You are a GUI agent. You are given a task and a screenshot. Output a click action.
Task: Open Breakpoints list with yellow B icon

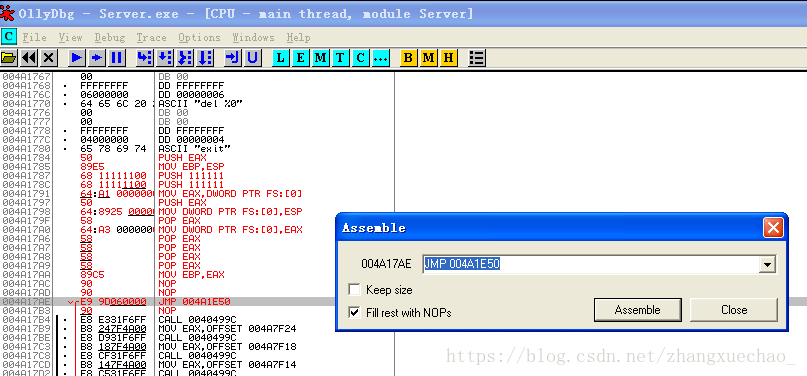(408, 58)
